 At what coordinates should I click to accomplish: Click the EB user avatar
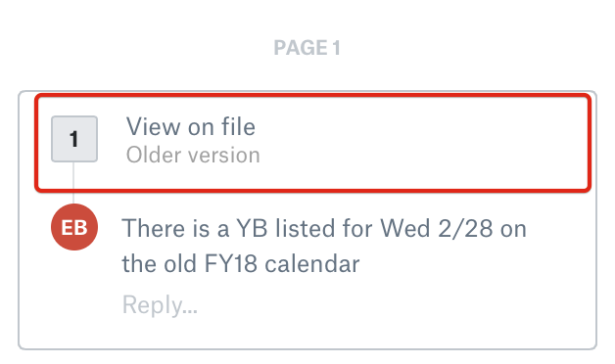coord(74,227)
